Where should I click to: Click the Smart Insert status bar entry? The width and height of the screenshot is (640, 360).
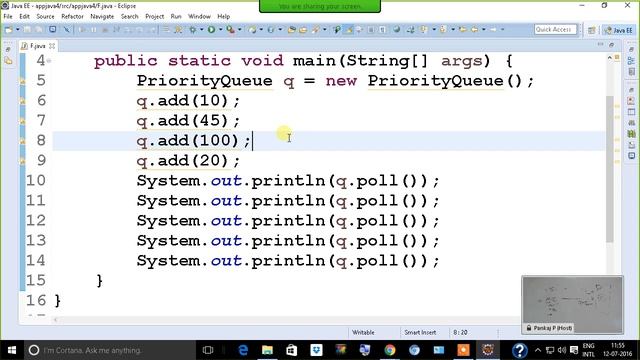[420, 332]
